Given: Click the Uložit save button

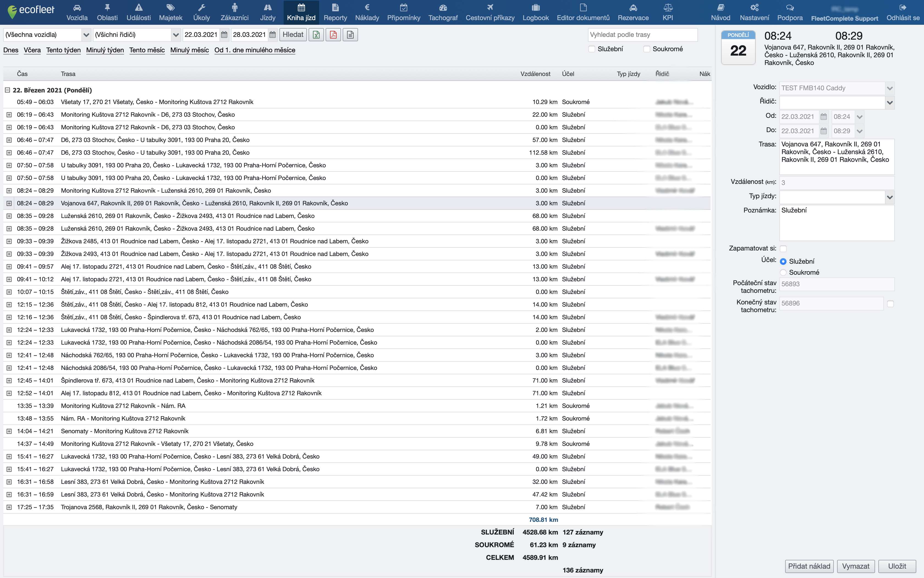Looking at the screenshot, I should (x=897, y=566).
